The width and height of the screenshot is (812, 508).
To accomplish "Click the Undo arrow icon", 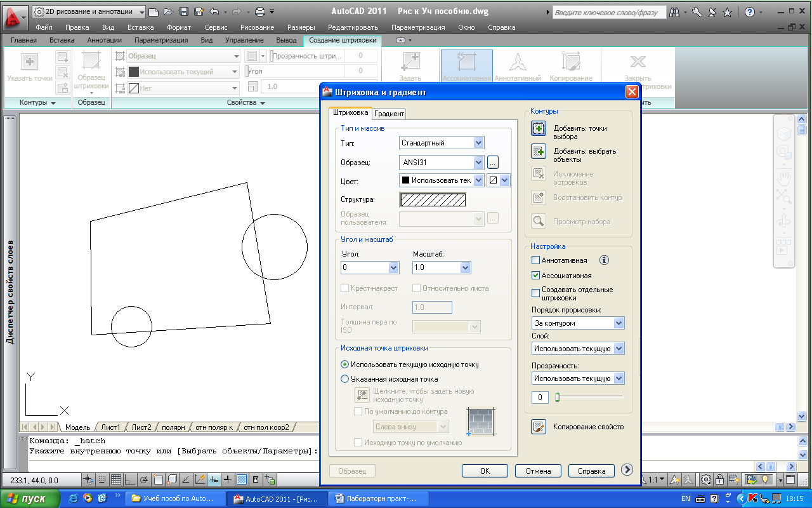I will (x=214, y=11).
